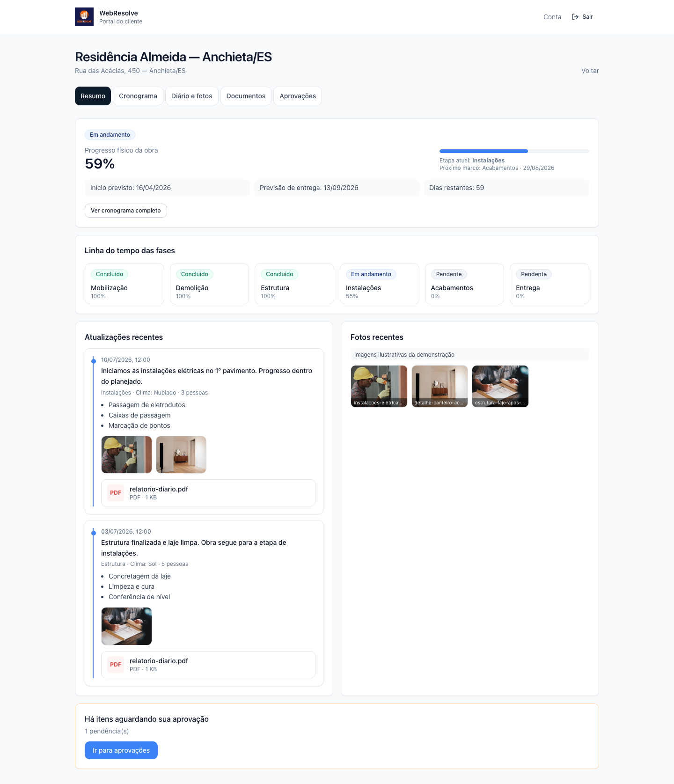674x784 pixels.
Task: Open the Diário e fotos tab
Action: click(x=192, y=96)
